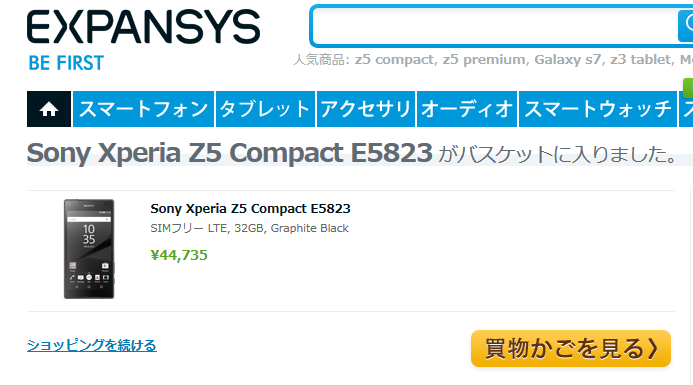Open the Sony Xperia Z5 Compact E5823 product title
This screenshot has width=693, height=385.
click(250, 208)
